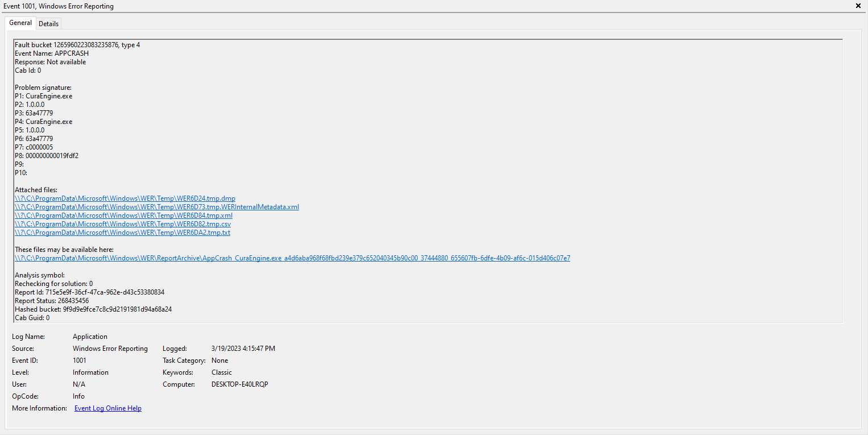Open the WER6D82.tmp.csv attached file
The width and height of the screenshot is (868, 435).
[x=122, y=223]
